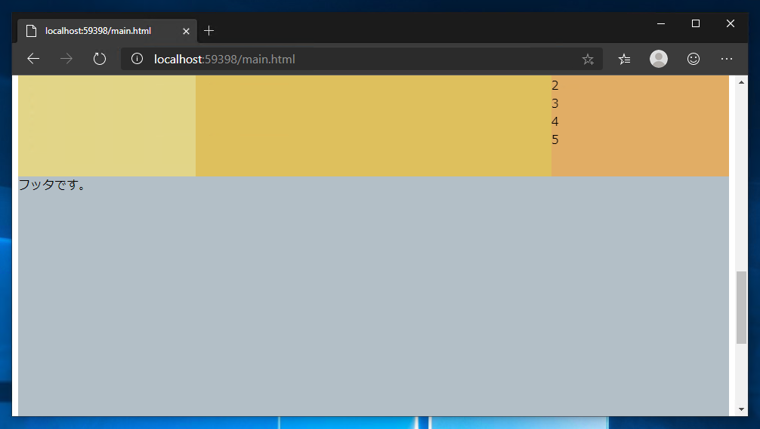
Task: Send feedback with the smiley icon
Action: (x=693, y=59)
